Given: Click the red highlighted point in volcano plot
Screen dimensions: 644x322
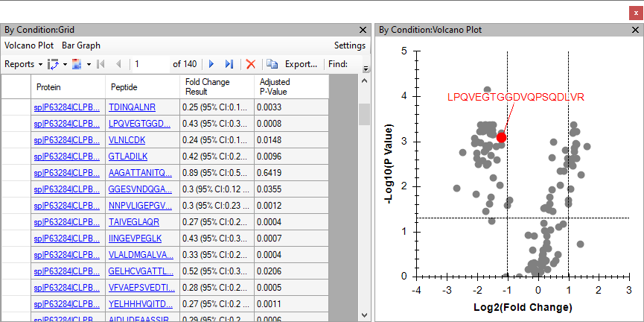Looking at the screenshot, I should [501, 137].
